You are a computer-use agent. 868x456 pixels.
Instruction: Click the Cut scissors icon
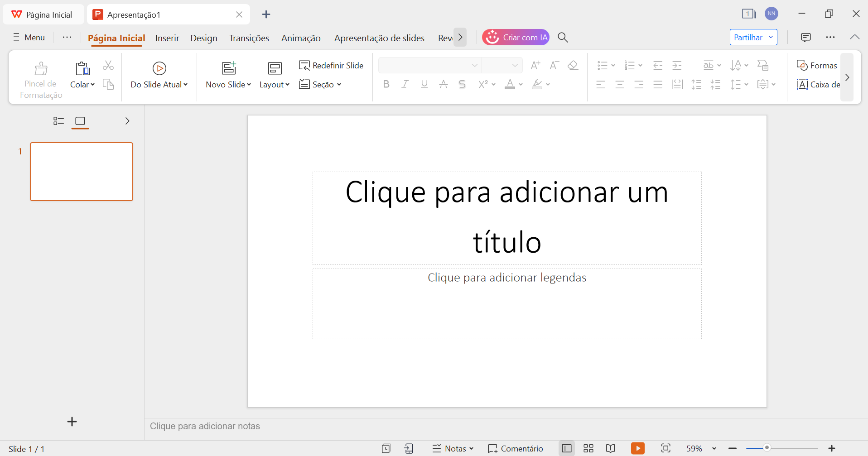pyautogui.click(x=108, y=66)
